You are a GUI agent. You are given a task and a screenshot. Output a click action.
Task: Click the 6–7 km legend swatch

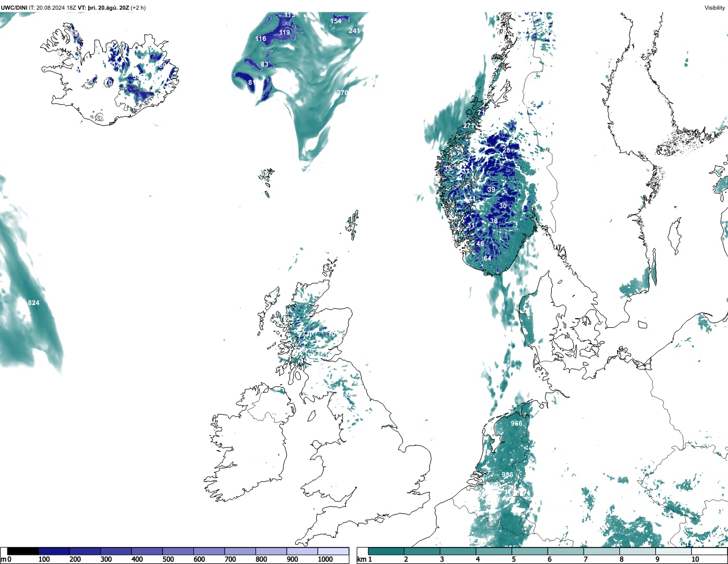point(565,551)
